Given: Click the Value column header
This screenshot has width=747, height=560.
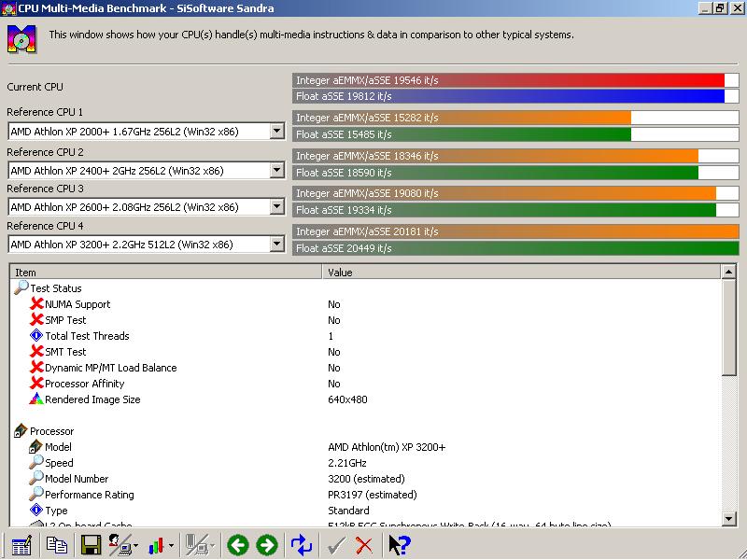Looking at the screenshot, I should (x=523, y=272).
